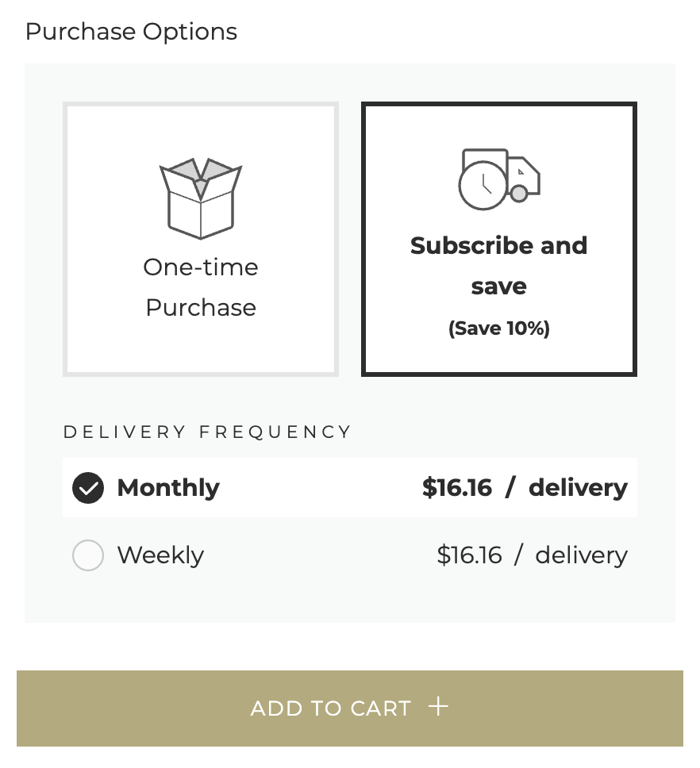Click the Monthly $16.16 / delivery price
This screenshot has width=700, height=768.
(x=525, y=488)
